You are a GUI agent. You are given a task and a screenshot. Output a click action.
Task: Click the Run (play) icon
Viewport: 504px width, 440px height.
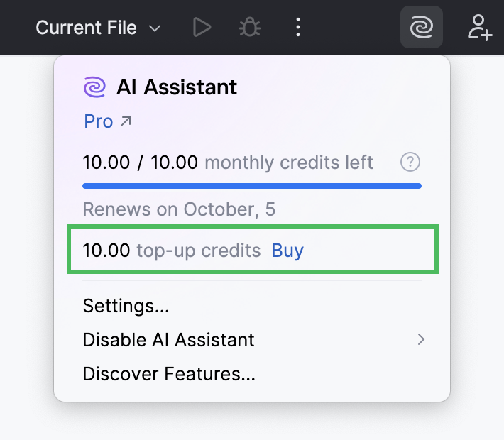coord(202,28)
